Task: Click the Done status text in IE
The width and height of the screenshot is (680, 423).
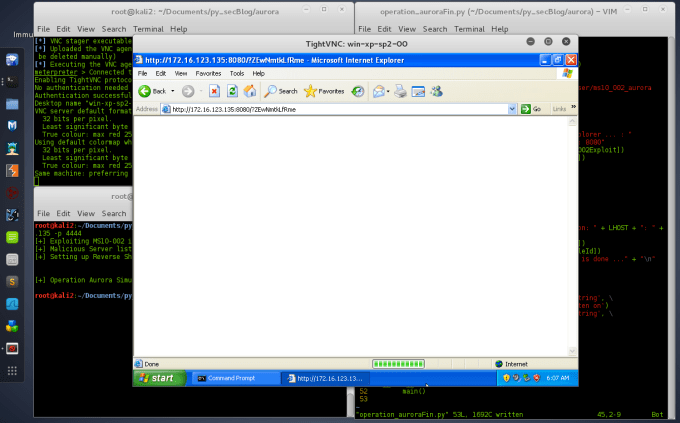Action: pos(151,364)
